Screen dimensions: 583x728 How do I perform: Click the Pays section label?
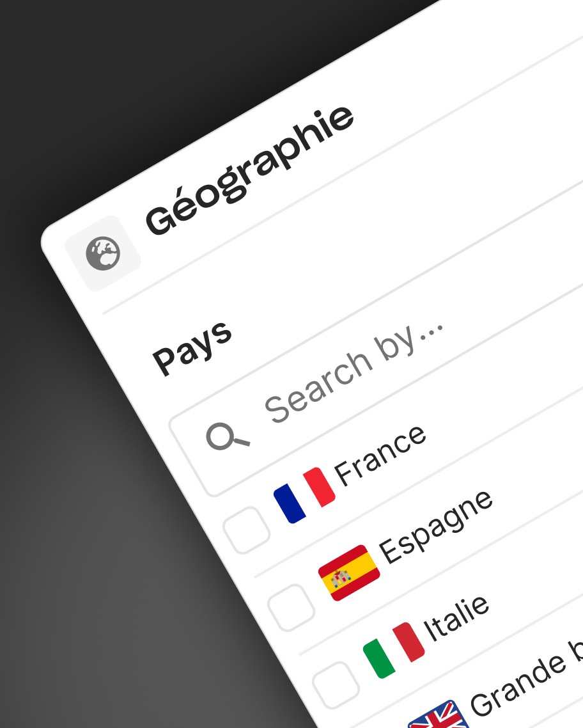[x=192, y=347]
